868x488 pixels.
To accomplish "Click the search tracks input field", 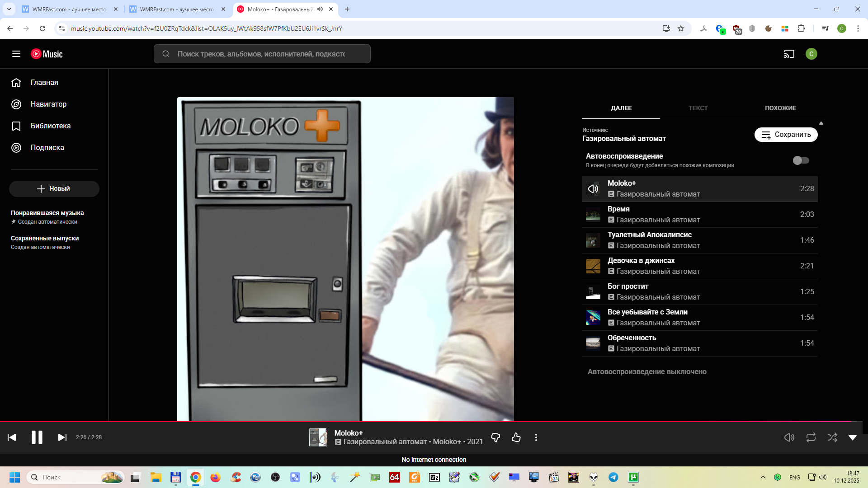I will click(x=261, y=54).
